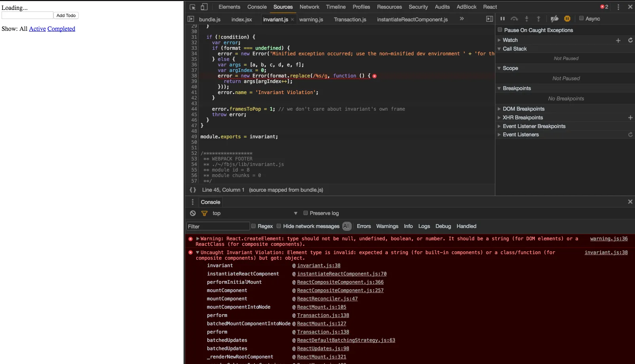Show the file navigator sidebar
Image resolution: width=635 pixels, height=364 pixels.
[191, 19]
